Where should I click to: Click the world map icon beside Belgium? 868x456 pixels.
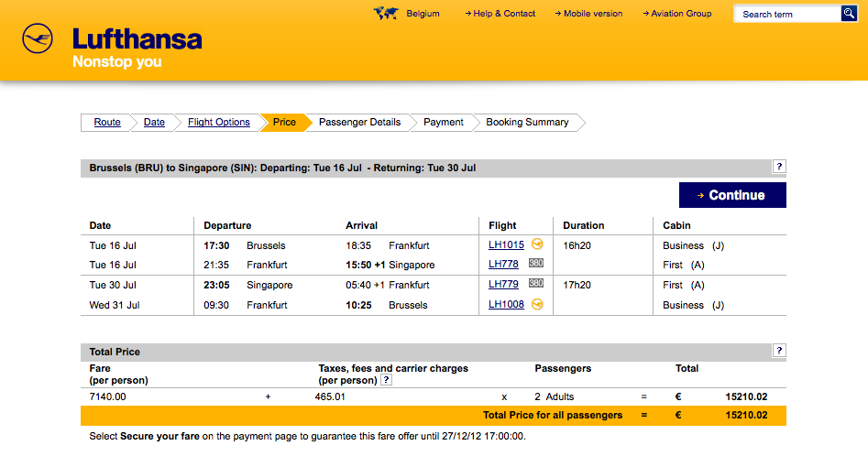click(386, 14)
